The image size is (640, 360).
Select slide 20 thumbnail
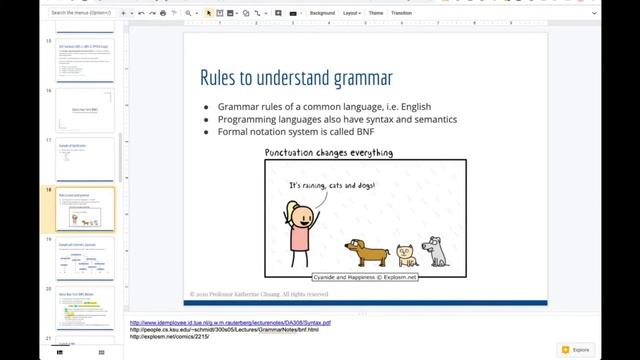pos(85,308)
